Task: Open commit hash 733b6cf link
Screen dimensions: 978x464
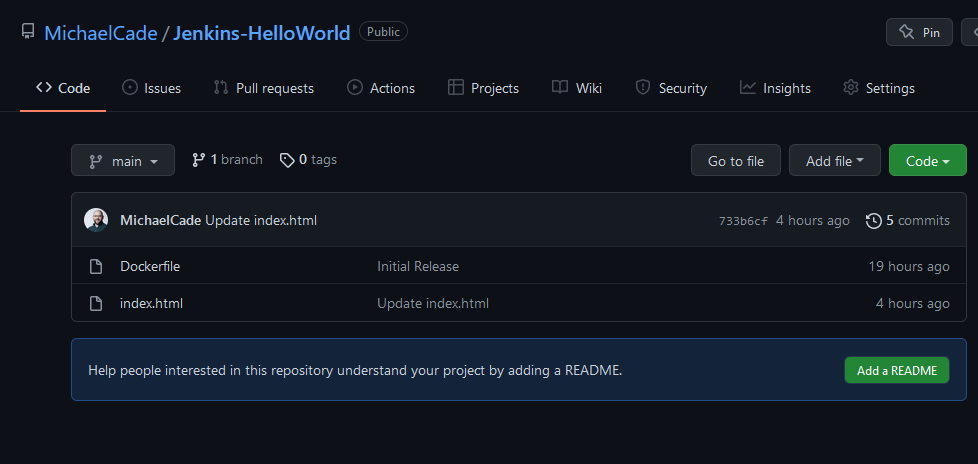Action: (743, 221)
